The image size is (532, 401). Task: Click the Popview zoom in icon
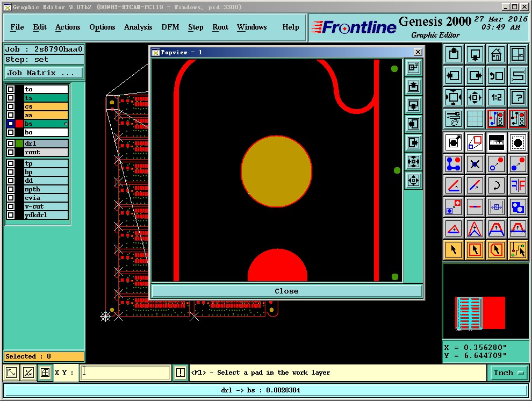pyautogui.click(x=414, y=161)
